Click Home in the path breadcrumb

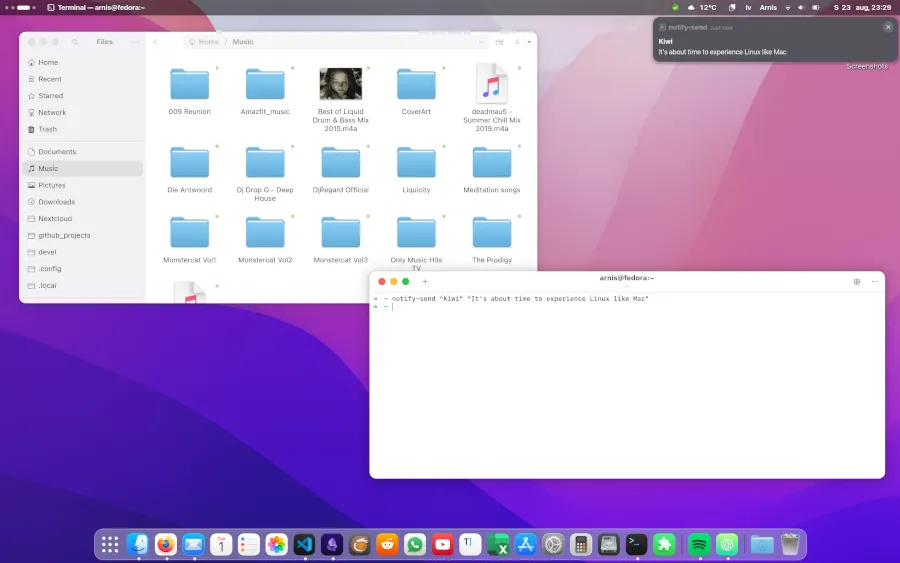click(205, 42)
